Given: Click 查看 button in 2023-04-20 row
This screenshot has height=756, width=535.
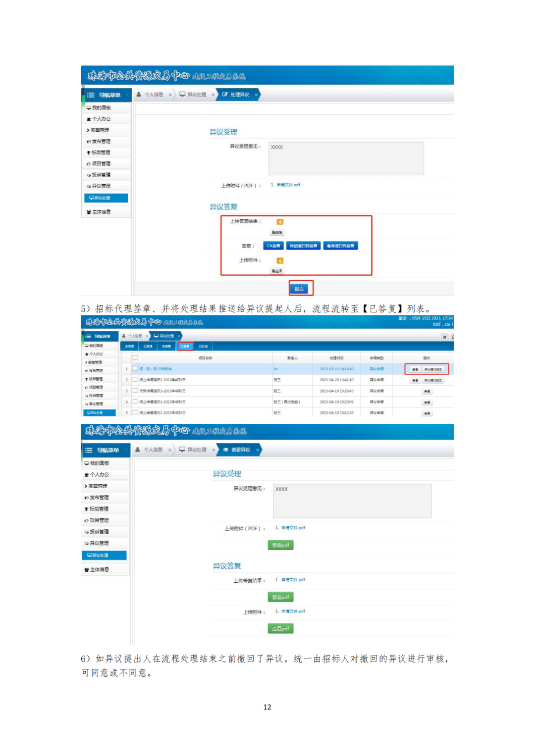Looking at the screenshot, I should click(x=415, y=380).
